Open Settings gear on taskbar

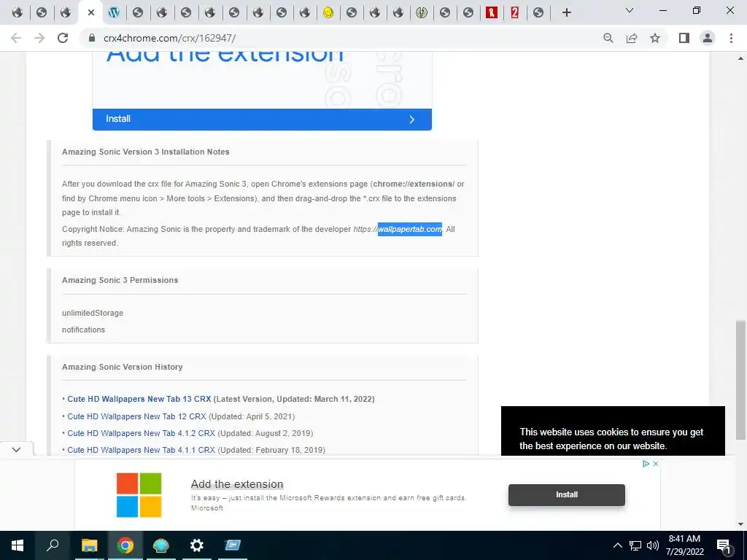point(197,545)
